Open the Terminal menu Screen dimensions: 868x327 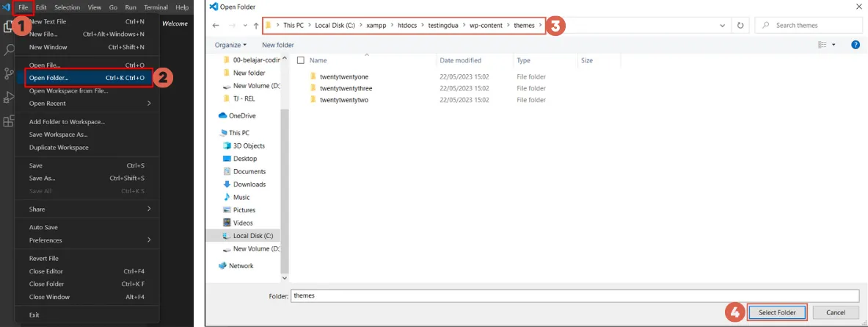click(x=156, y=7)
